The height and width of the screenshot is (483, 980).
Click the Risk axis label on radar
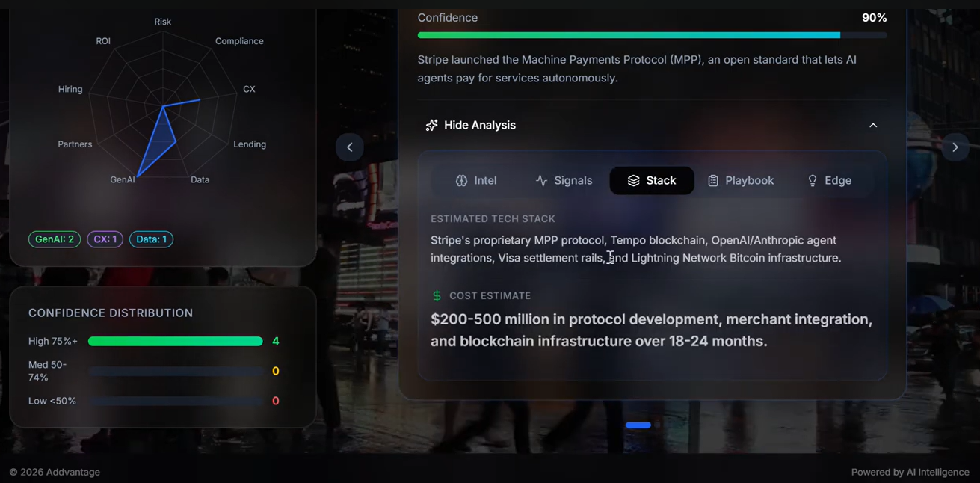(162, 22)
